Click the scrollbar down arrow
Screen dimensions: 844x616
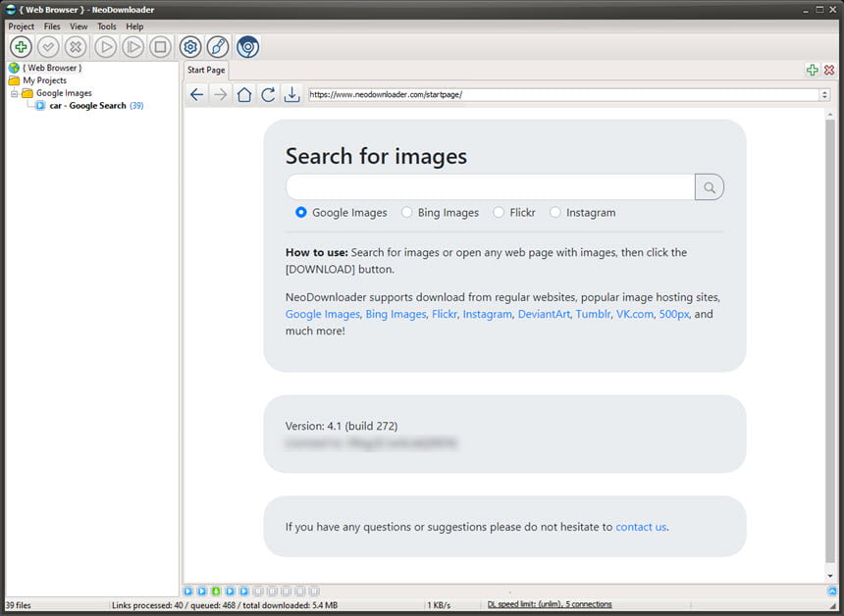click(x=830, y=576)
